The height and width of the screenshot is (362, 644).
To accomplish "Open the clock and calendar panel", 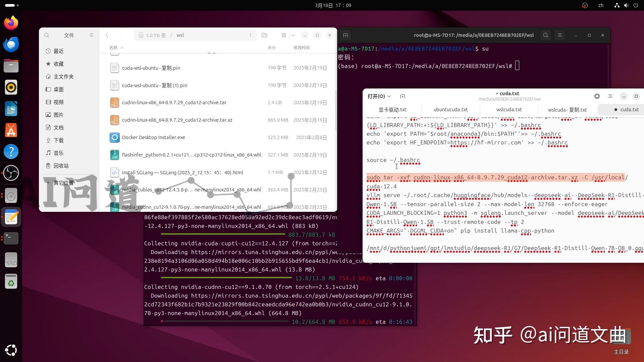I will [333, 5].
